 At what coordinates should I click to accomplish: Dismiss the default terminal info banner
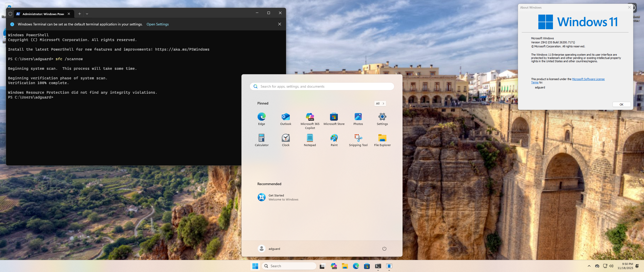279,24
